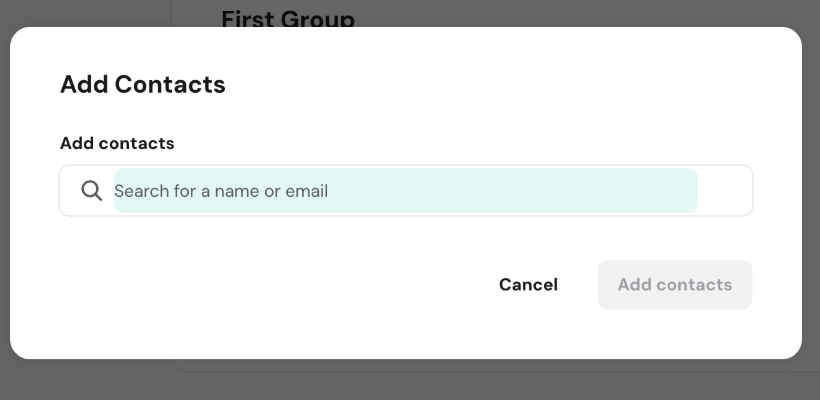Viewport: 820px width, 400px height.
Task: Click the magnifying glass search icon
Action: [x=92, y=191]
